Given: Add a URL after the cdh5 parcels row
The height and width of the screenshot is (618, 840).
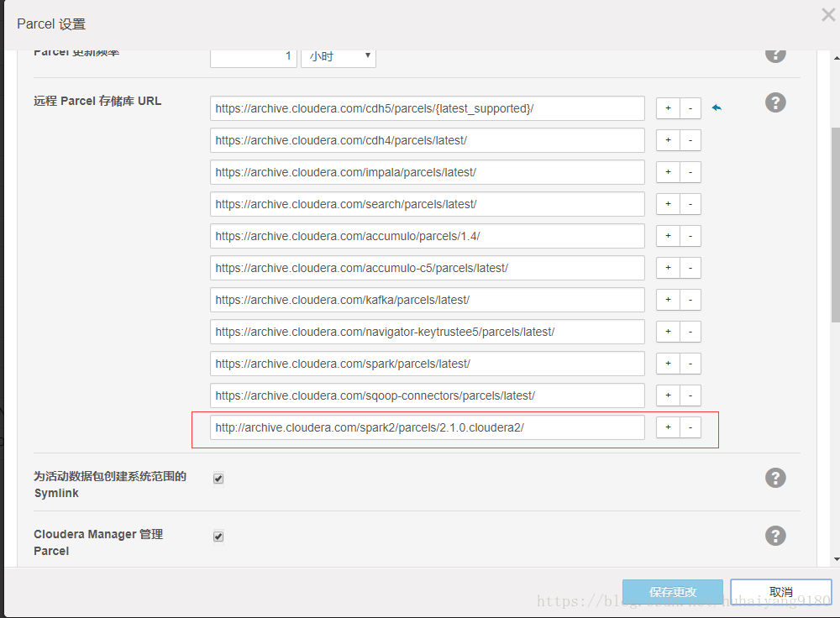Looking at the screenshot, I should coord(668,108).
